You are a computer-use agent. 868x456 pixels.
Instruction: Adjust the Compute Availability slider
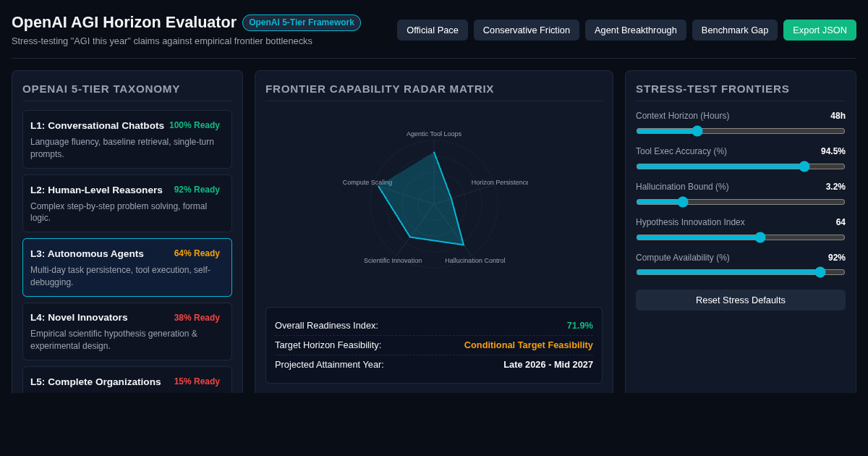click(741, 272)
